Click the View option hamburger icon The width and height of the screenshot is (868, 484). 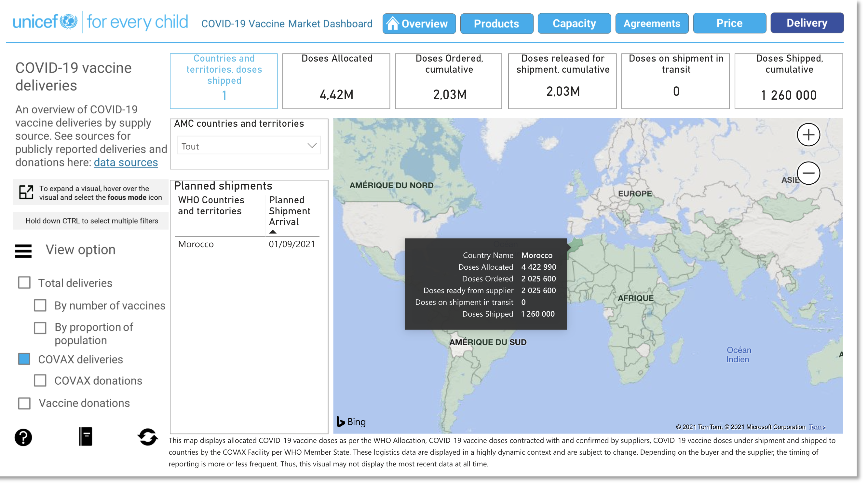(23, 251)
